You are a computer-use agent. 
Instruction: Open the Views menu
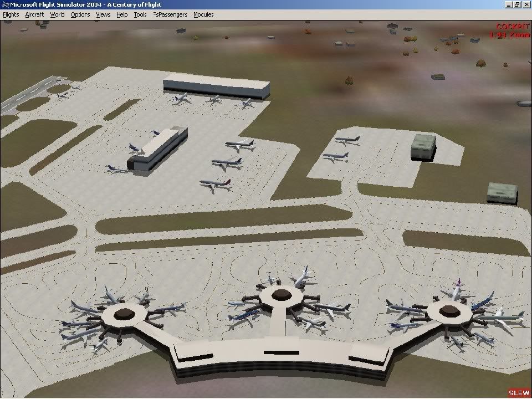pos(103,14)
